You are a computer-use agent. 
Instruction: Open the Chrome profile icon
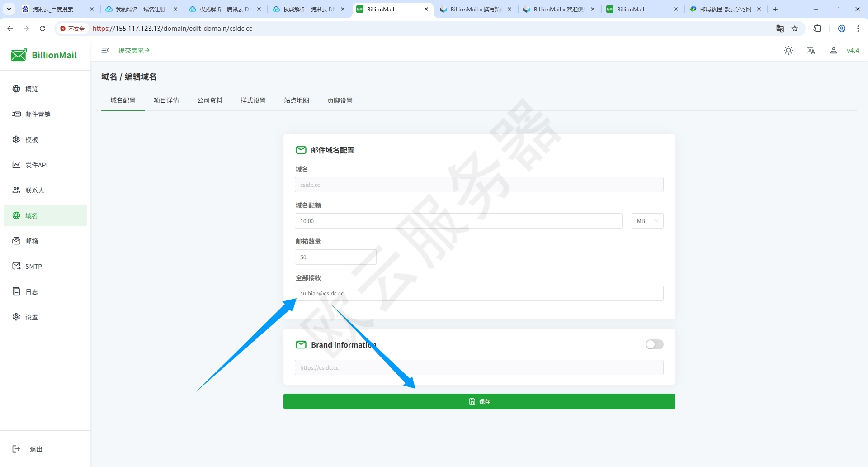[842, 29]
